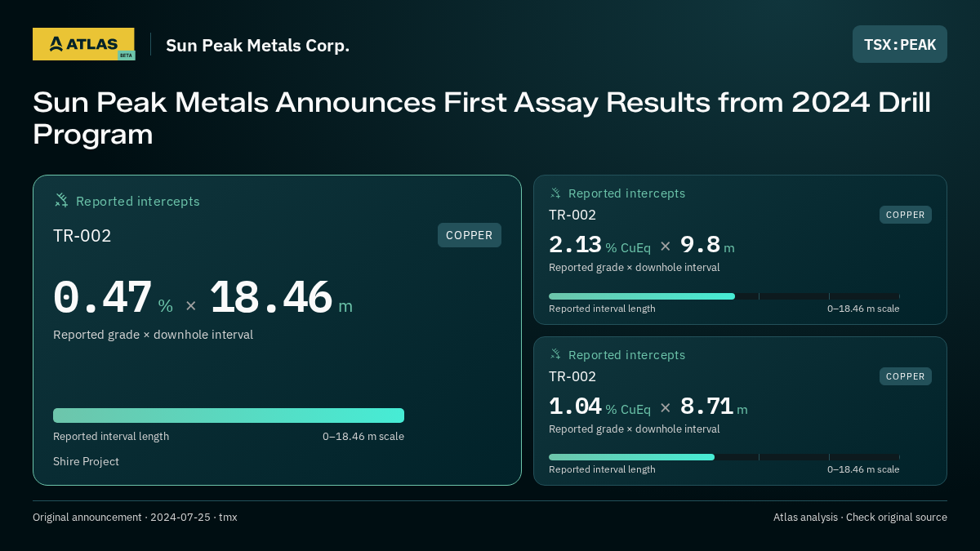980x551 pixels.
Task: Click the 18.46 m interval progress bar
Action: (229, 415)
